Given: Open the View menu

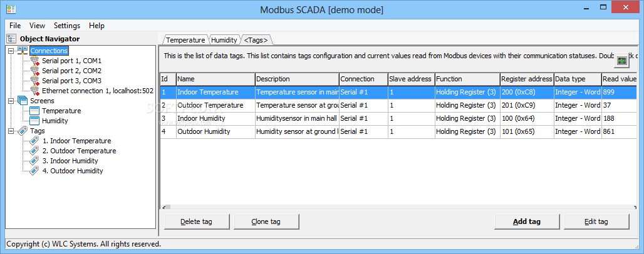Looking at the screenshot, I should tap(38, 26).
